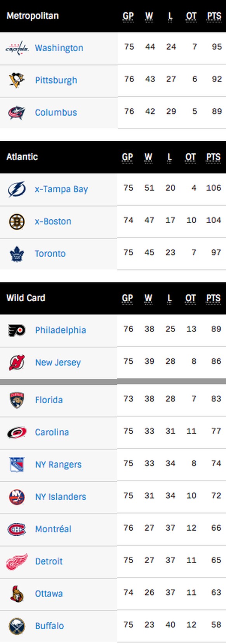This screenshot has width=226, height=644.
Task: Click the Pittsburgh Penguins logo
Action: pyautogui.click(x=17, y=80)
